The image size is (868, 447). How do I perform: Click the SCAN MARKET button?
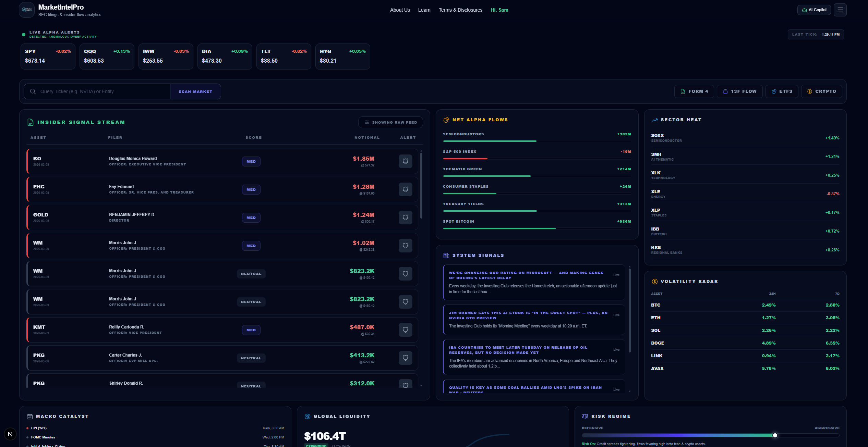195,91
